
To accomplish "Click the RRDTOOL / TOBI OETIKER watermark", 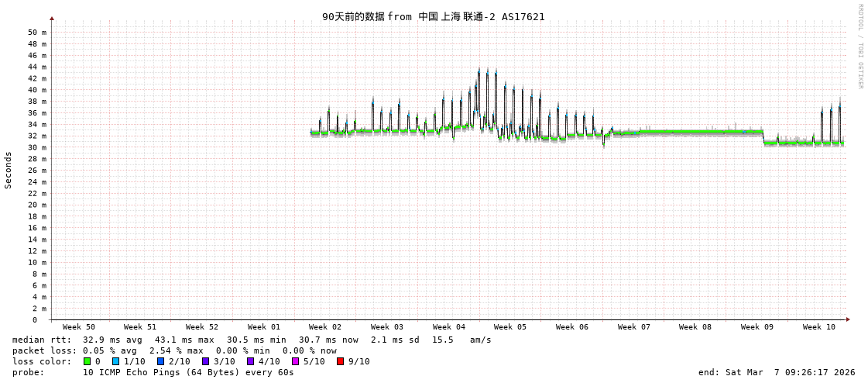I will point(859,46).
